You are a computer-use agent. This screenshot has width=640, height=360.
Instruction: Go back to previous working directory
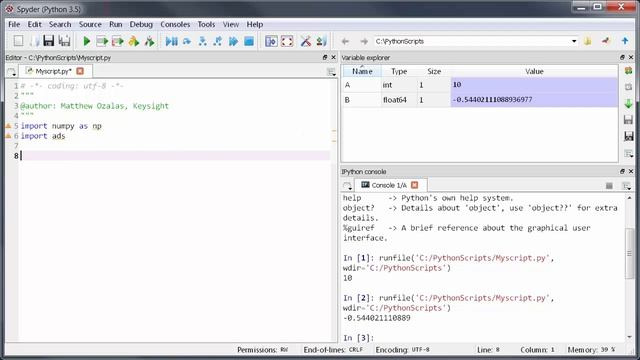345,41
